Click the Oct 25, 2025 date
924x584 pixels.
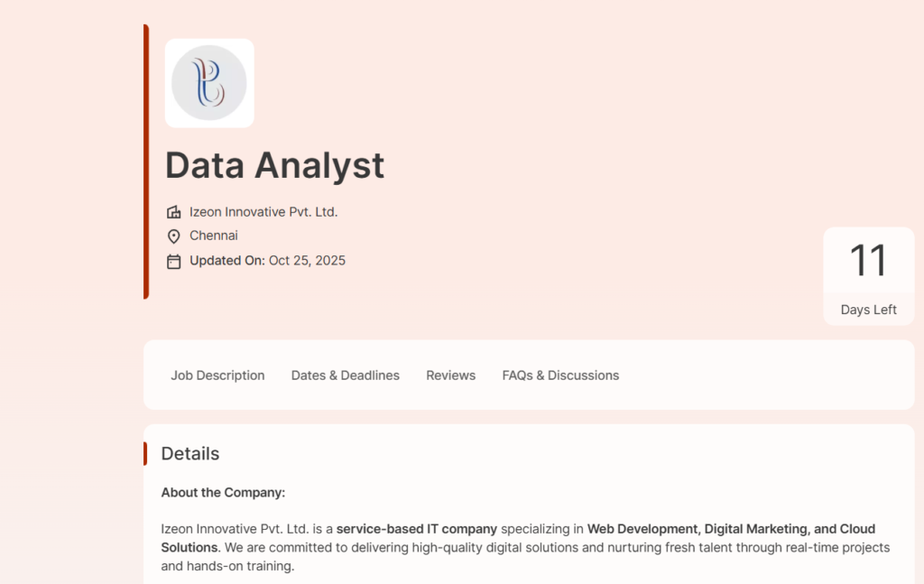(x=307, y=261)
